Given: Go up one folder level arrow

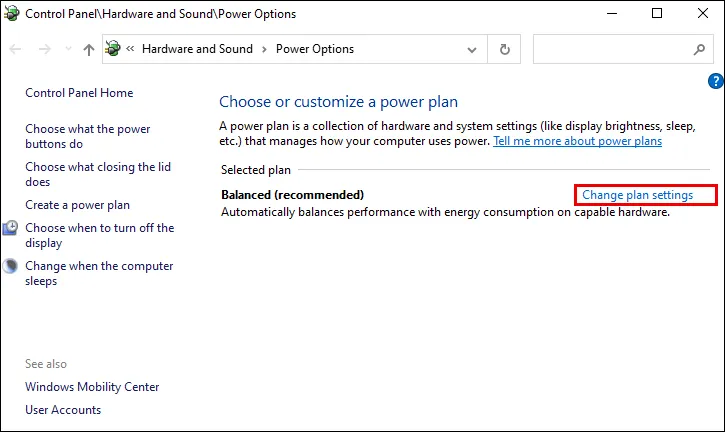Looking at the screenshot, I should (89, 49).
